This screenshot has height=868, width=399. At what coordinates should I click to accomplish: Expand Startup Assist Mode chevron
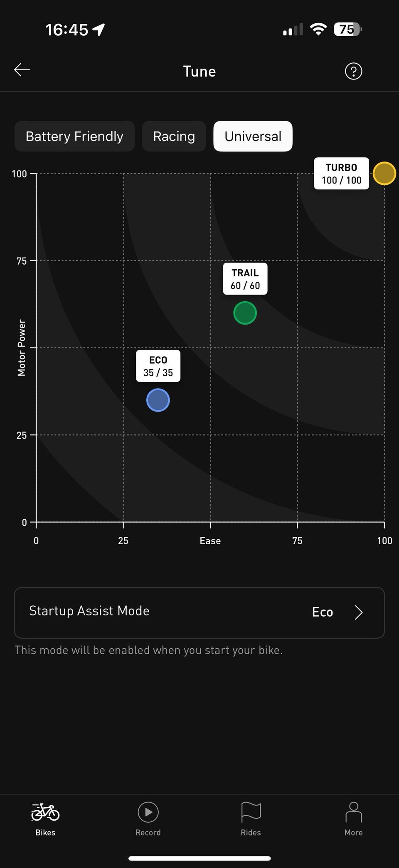tap(359, 612)
